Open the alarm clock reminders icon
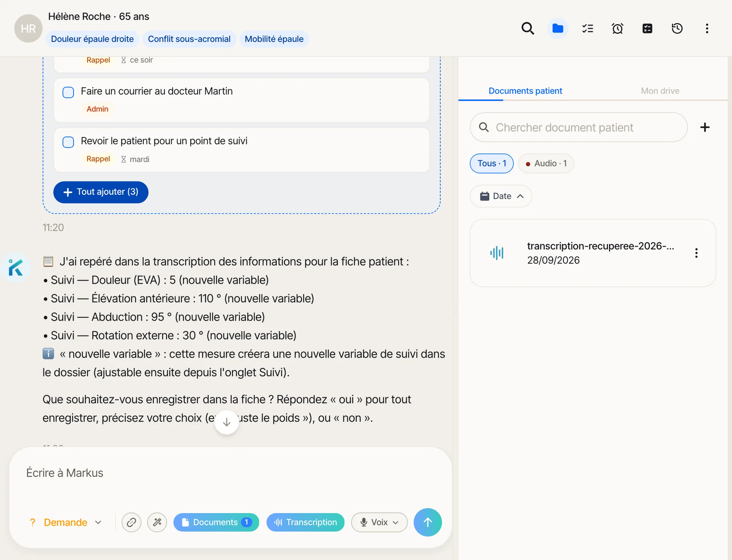 coord(617,28)
